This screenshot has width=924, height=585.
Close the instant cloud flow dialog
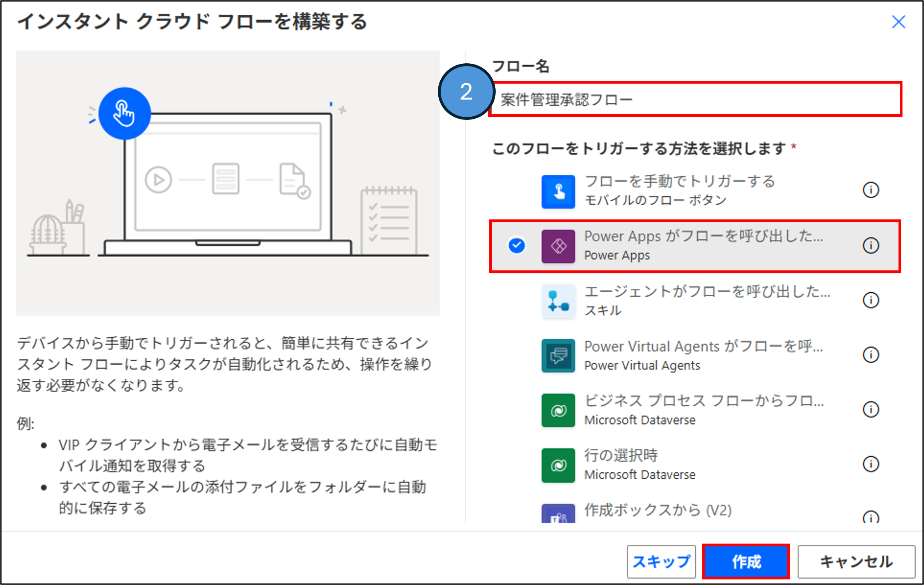click(898, 22)
